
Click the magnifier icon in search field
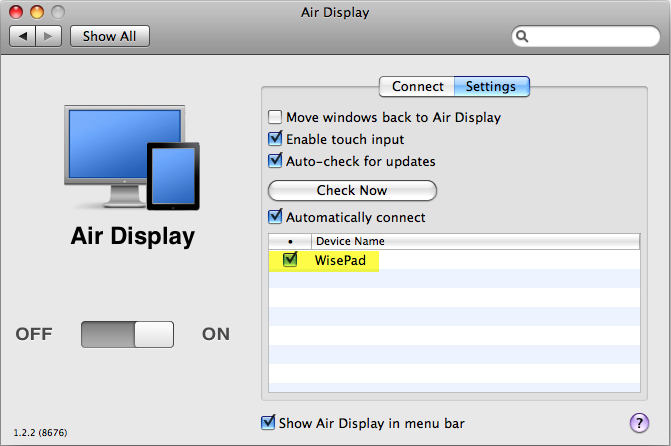pos(522,36)
